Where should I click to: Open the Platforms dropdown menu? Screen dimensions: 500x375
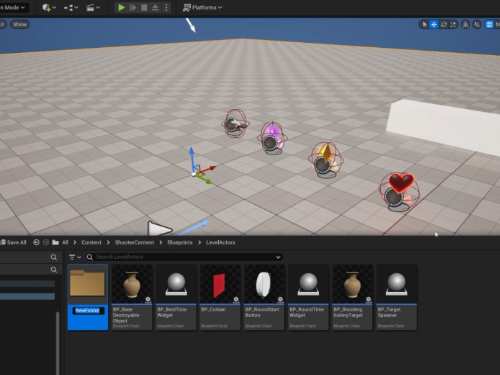(203, 7)
